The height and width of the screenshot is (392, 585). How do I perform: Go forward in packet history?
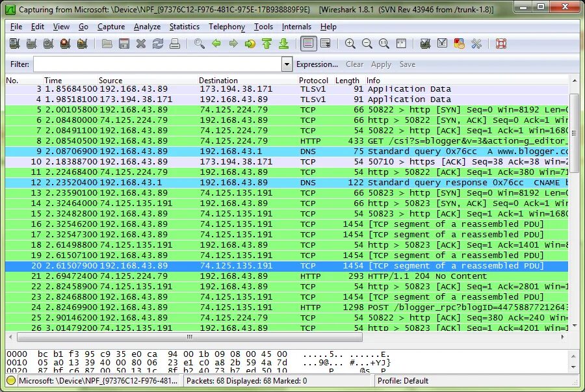pos(233,44)
